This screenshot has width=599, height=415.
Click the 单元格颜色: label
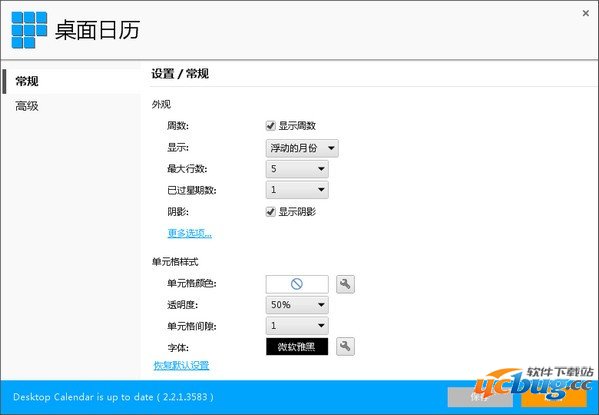coord(192,284)
